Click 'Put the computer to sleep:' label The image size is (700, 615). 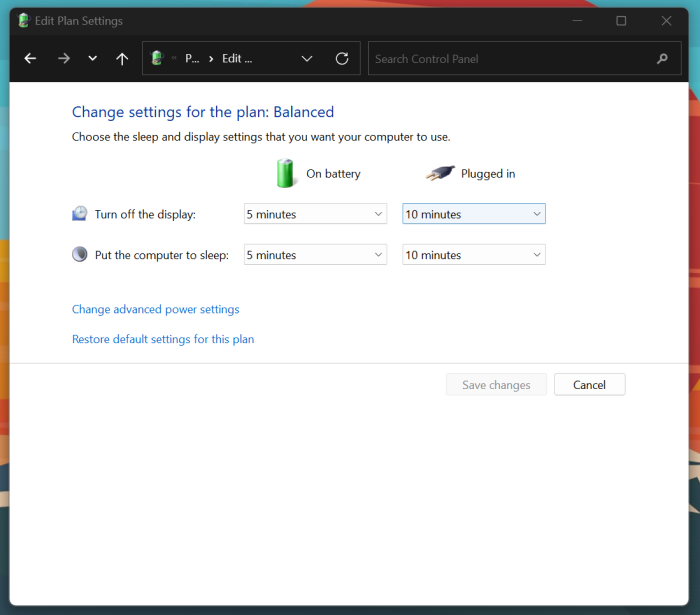pyautogui.click(x=162, y=255)
